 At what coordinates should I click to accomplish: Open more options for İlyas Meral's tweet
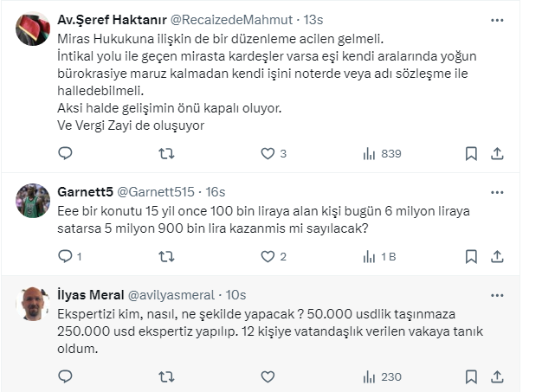(x=496, y=293)
